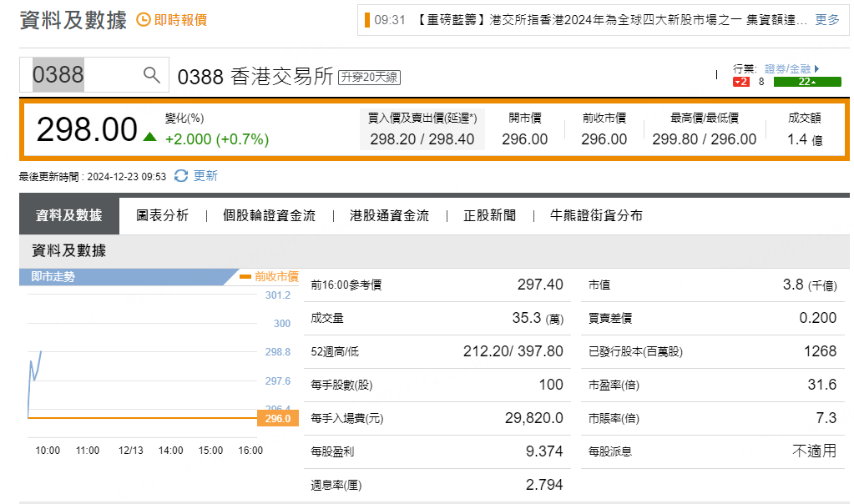Switch to the 個股輪證資金流 tab

point(269,215)
